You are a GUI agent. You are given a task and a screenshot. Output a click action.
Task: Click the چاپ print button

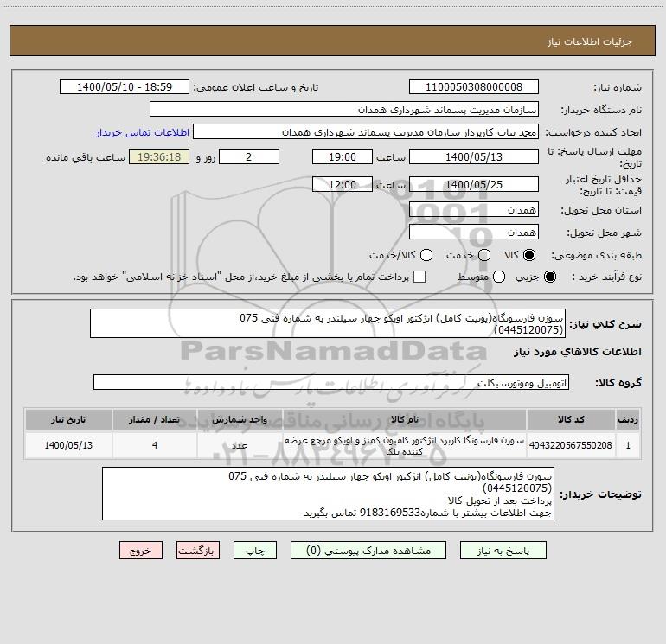255,550
